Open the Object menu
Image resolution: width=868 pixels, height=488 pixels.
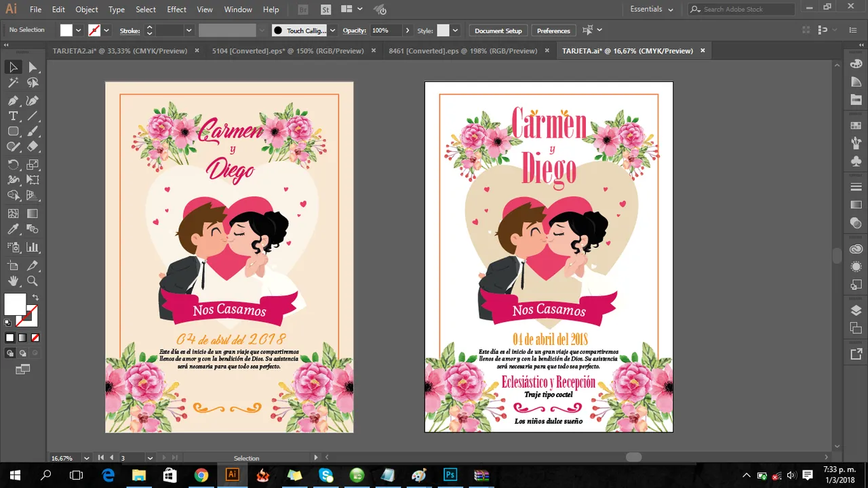point(86,9)
